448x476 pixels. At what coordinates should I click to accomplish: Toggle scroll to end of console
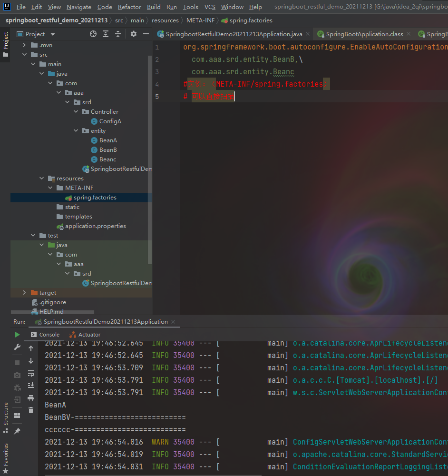coord(31,386)
